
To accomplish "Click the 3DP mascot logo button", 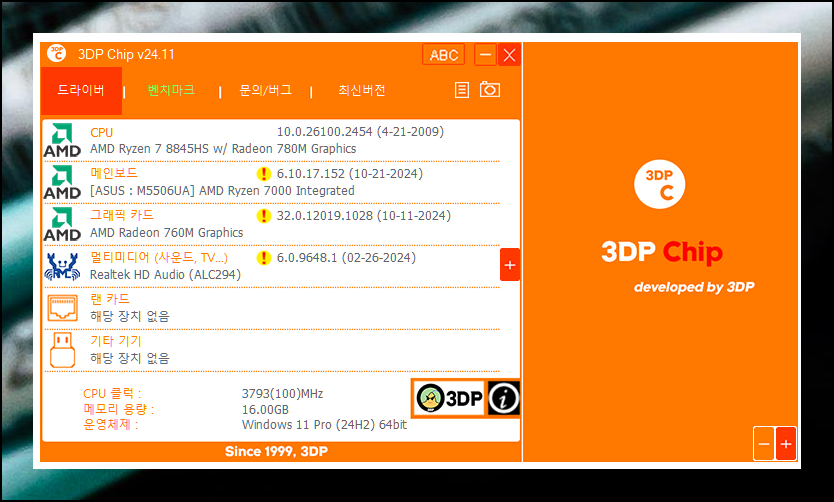I will click(449, 398).
